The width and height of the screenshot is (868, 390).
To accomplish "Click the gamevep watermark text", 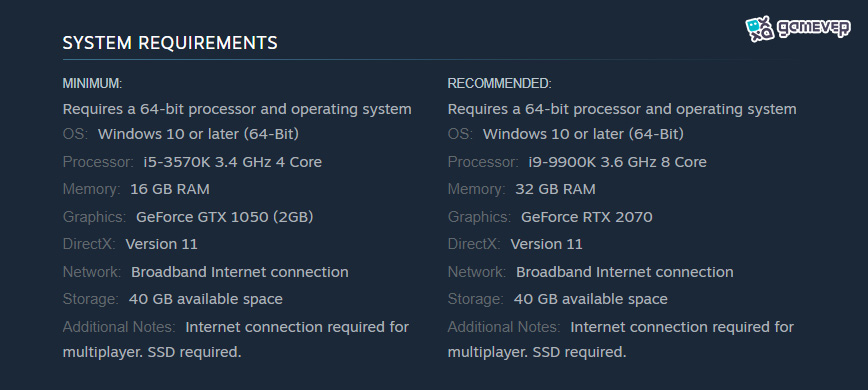I will [814, 28].
